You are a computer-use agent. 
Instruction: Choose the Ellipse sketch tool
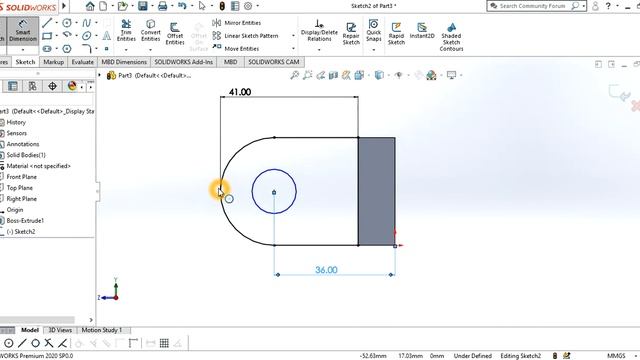(87, 36)
